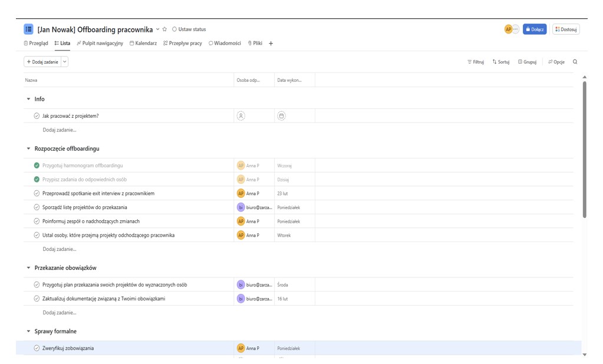Click the blue project list icon
This screenshot has width=603, height=364.
pos(28,29)
